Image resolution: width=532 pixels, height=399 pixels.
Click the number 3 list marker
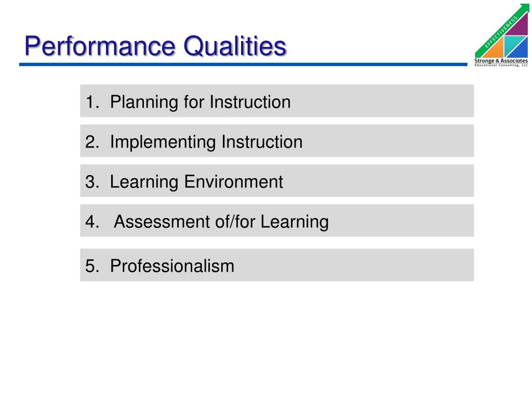pos(92,182)
